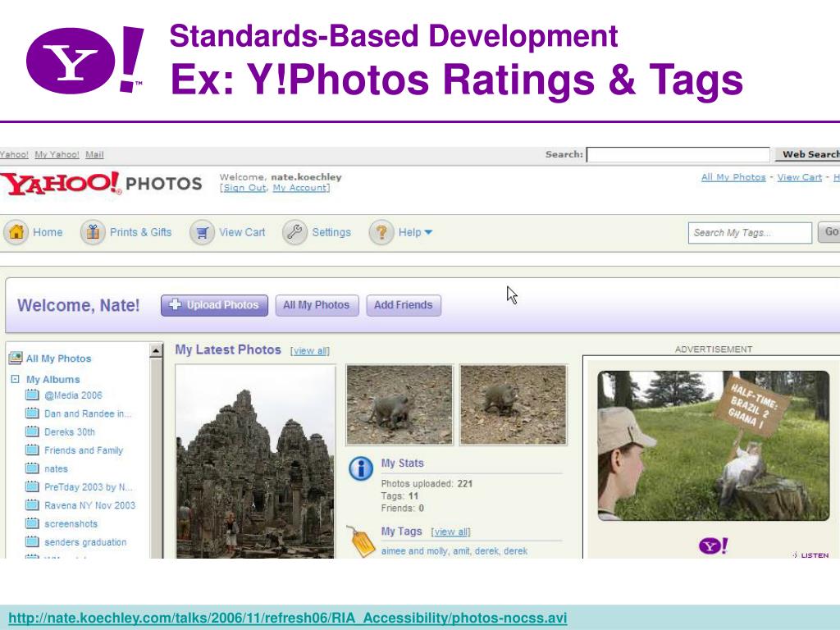Click the 'Tags: 11' stat
840x630 pixels.
399,496
